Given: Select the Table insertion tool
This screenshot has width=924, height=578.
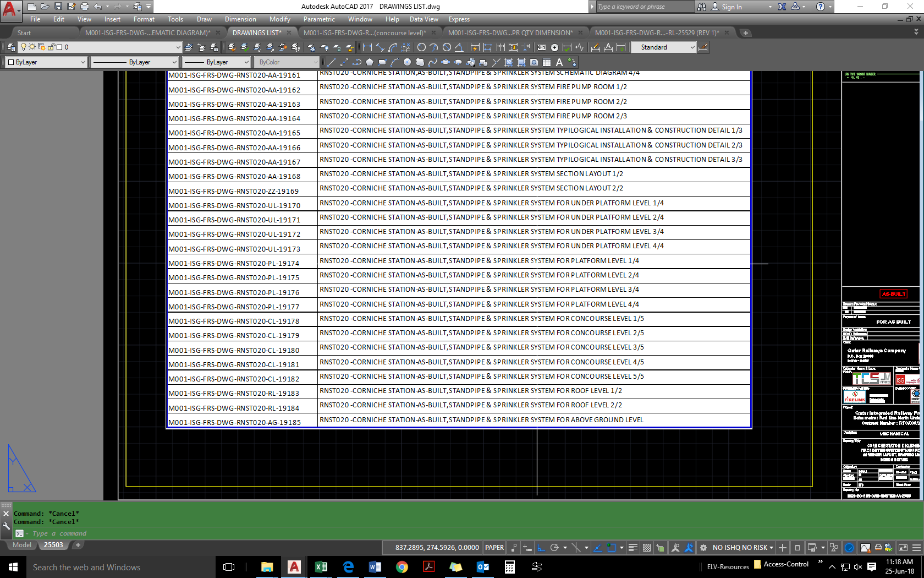Looking at the screenshot, I should tap(546, 62).
